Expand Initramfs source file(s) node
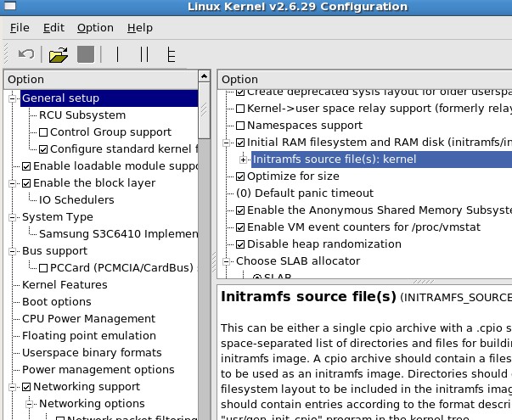Image resolution: width=512 pixels, height=420 pixels. pyautogui.click(x=244, y=160)
